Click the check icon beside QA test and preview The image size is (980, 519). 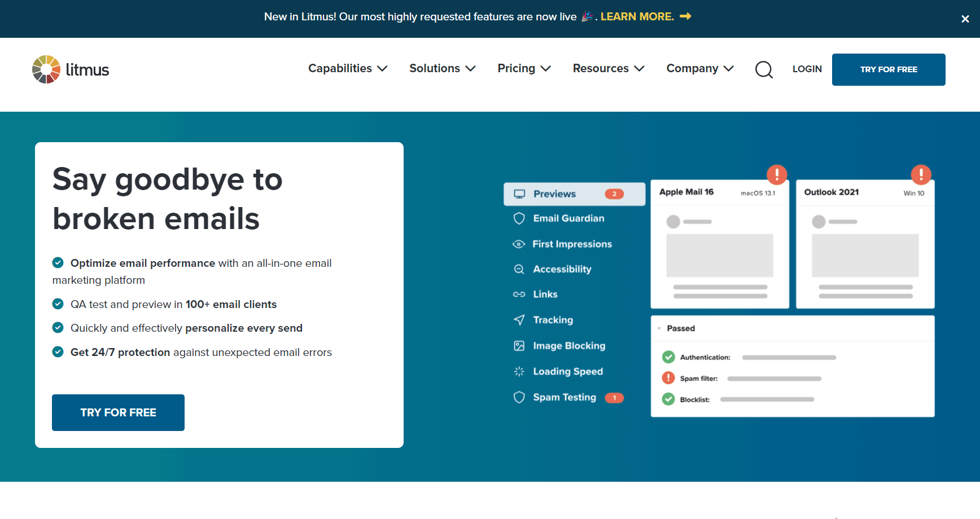point(58,304)
